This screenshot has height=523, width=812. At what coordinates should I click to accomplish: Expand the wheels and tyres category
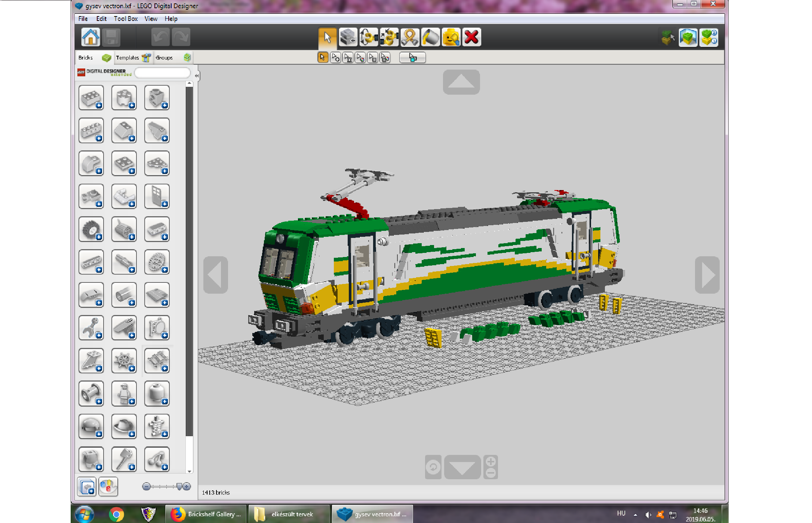[x=91, y=229]
